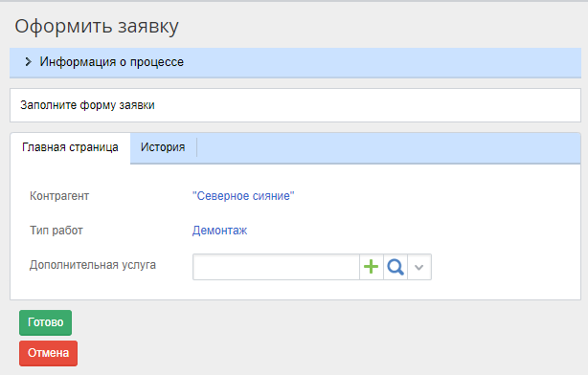The width and height of the screenshot is (588, 375).
Task: Focus the Дополнительная услуга input field
Action: [276, 267]
